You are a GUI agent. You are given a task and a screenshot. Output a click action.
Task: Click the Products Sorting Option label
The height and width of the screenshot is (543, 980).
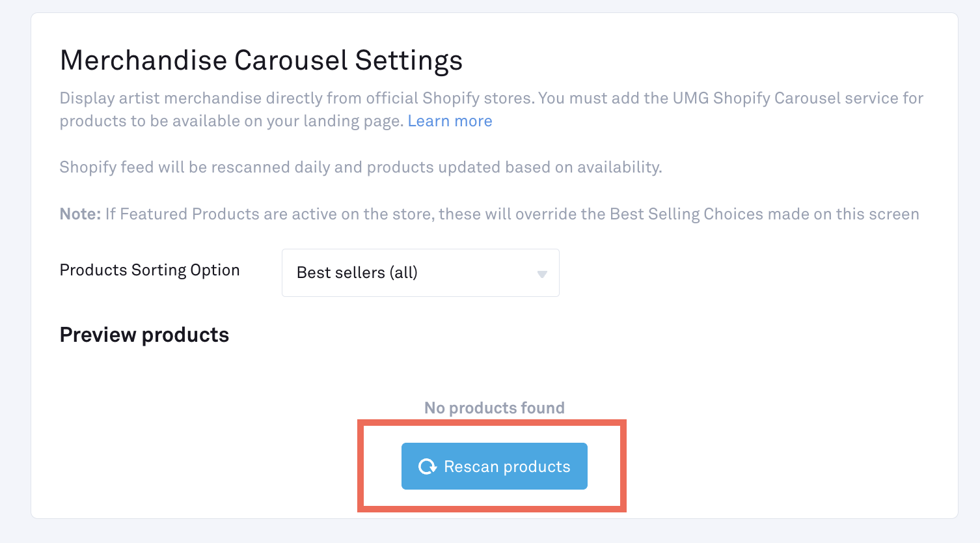click(x=150, y=270)
